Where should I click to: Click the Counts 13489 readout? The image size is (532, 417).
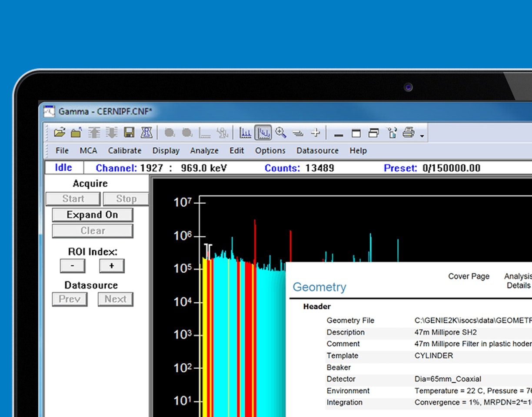pyautogui.click(x=299, y=168)
